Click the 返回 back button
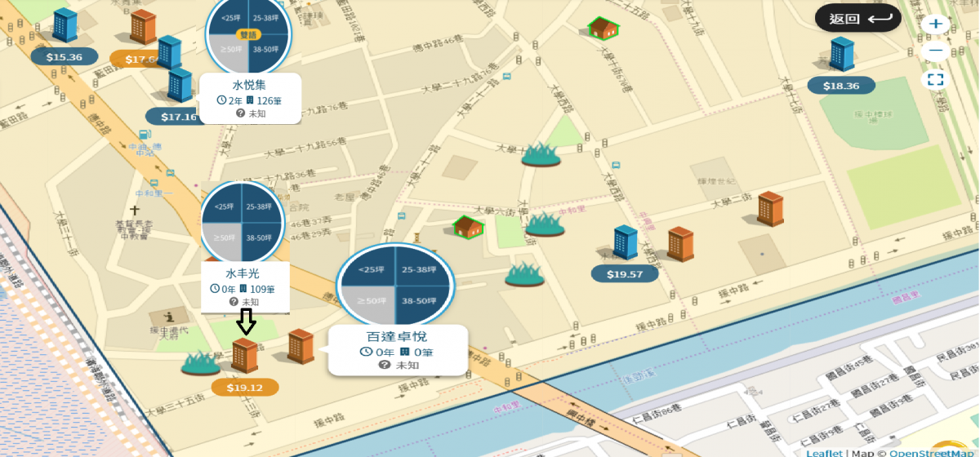This screenshot has height=457, width=980. click(857, 18)
